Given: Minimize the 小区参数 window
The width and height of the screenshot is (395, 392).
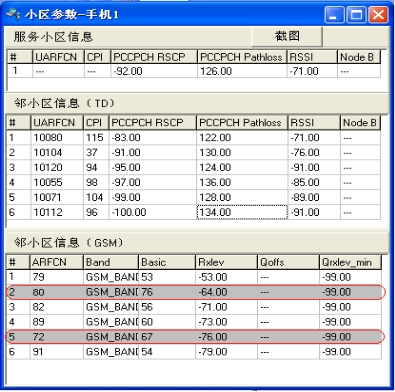Looking at the screenshot, I should click(334, 15).
